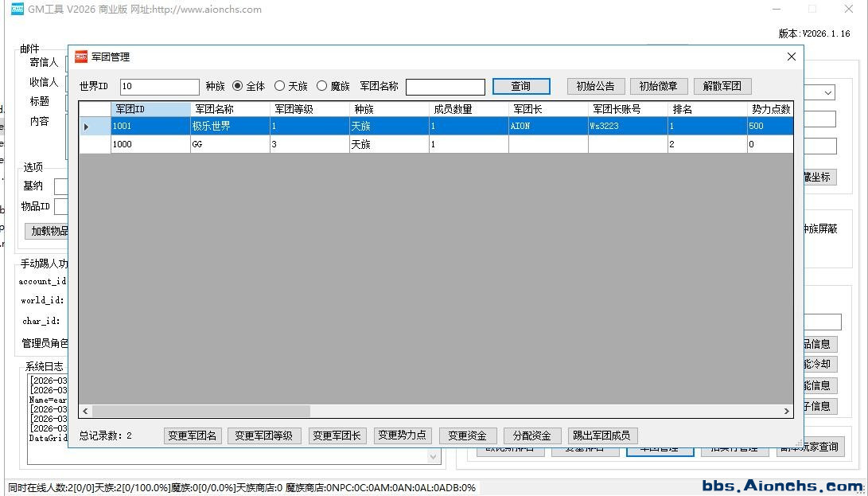This screenshot has height=496, width=868.
Task: Click the 查询 search button
Action: 521,86
